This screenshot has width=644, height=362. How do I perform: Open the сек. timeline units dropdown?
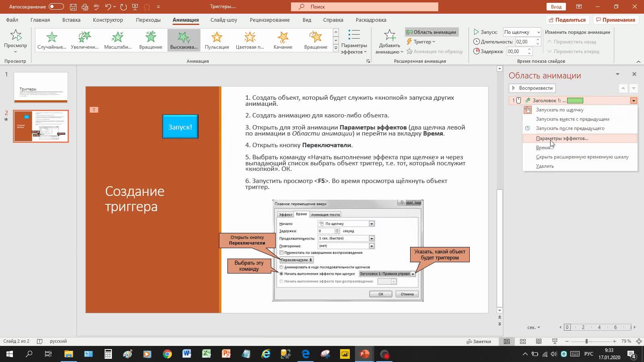pos(534,327)
